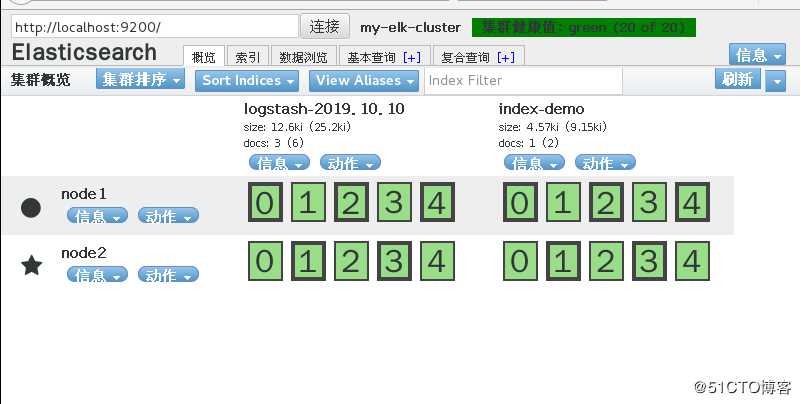This screenshot has width=801, height=404.
Task: Expand the 集群排序 dropdown
Action: pos(140,79)
